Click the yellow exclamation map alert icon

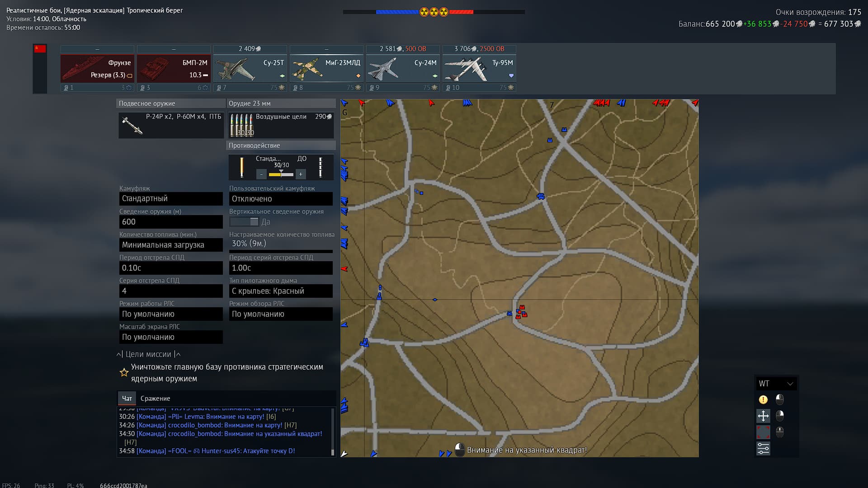pyautogui.click(x=763, y=399)
